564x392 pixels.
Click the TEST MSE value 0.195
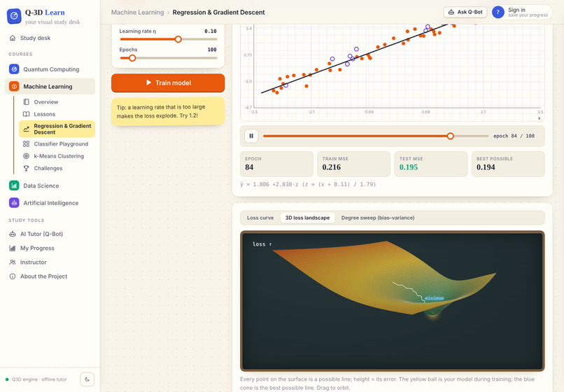[x=409, y=167]
